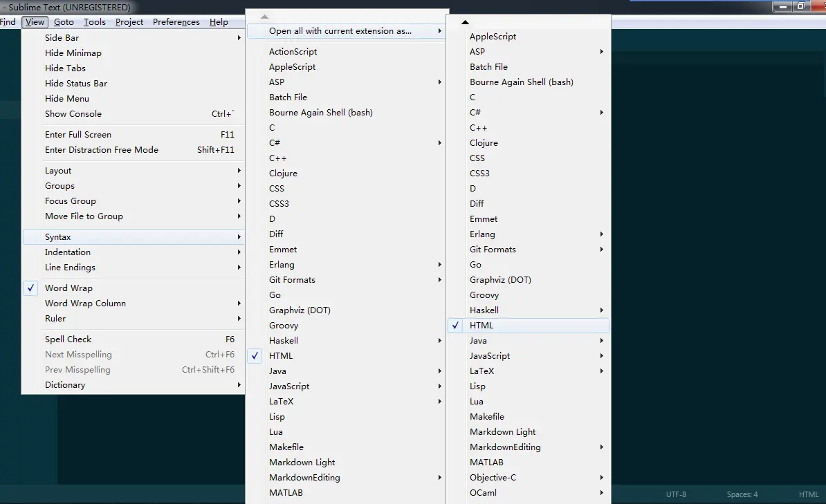Show Console from View menu
826x504 pixels.
pos(134,114)
